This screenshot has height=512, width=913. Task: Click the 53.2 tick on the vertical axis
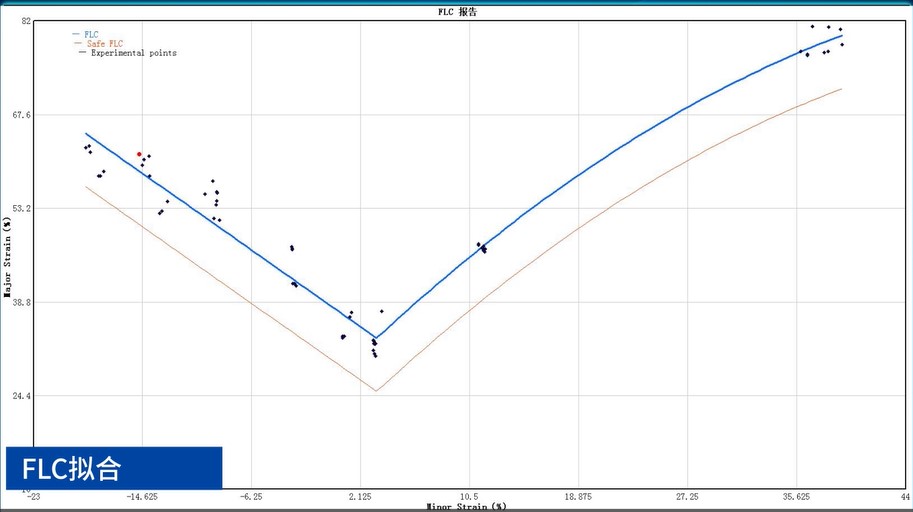pyautogui.click(x=20, y=208)
